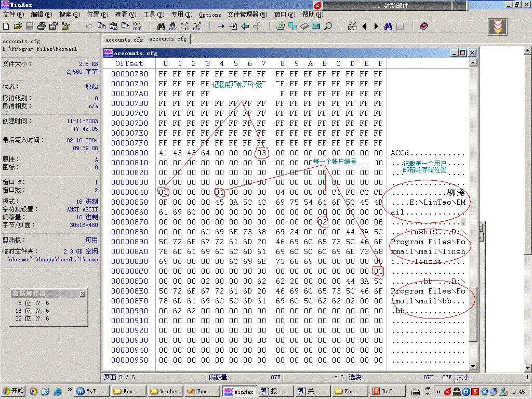
Task: Click offset 00000950 in hex view
Action: [x=129, y=361]
